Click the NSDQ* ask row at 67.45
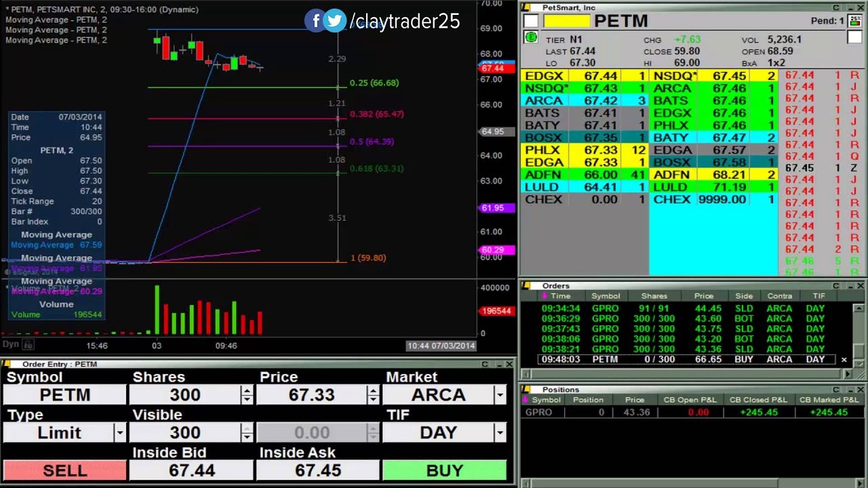868x488 pixels. 714,76
